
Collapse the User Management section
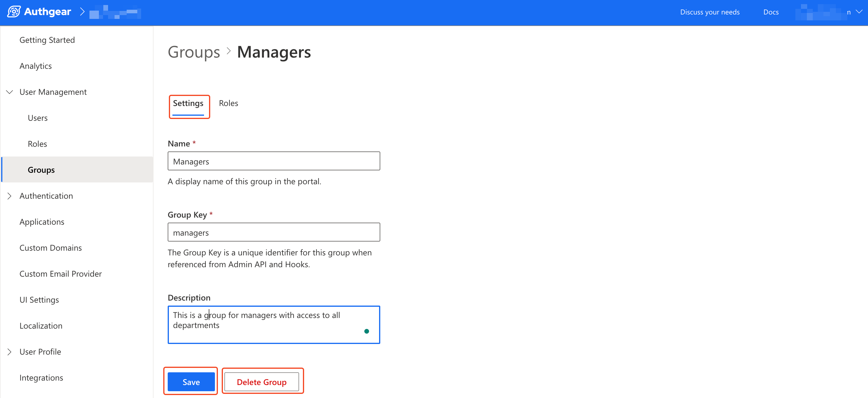point(10,92)
